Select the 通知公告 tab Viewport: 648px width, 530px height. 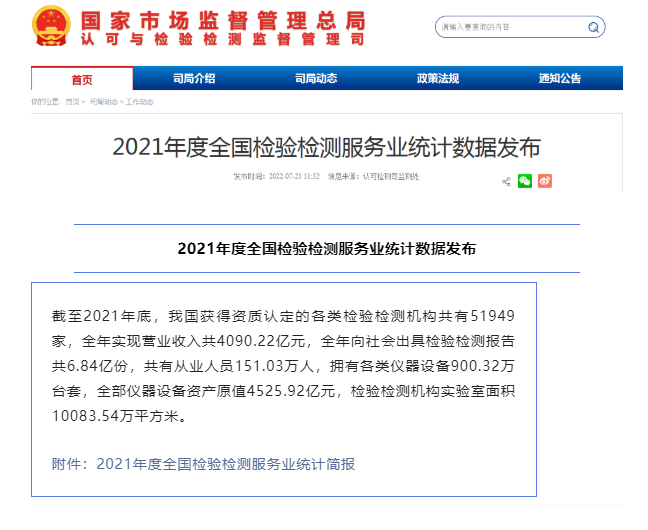[x=560, y=78]
